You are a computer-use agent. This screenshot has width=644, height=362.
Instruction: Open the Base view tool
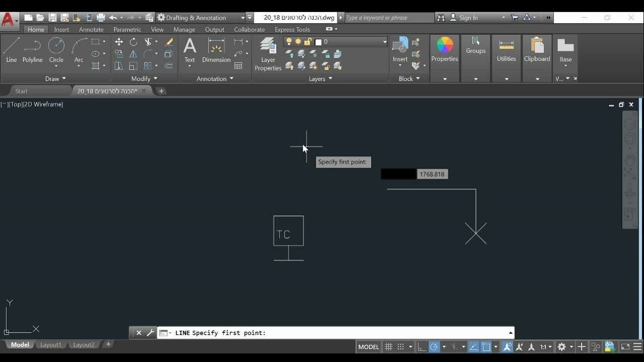click(x=566, y=50)
